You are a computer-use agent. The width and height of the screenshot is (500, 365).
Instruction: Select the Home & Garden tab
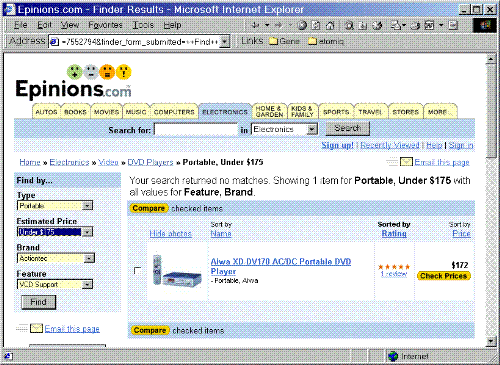269,111
